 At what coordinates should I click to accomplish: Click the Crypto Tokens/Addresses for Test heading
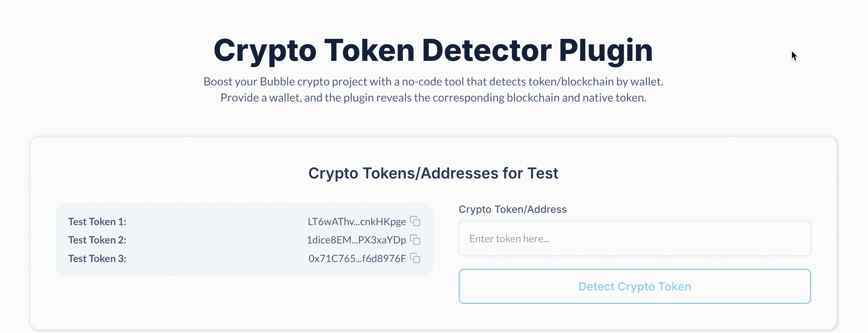(x=434, y=173)
